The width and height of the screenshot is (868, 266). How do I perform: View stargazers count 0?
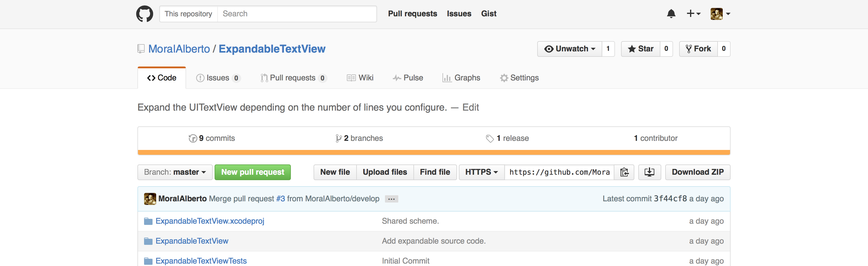[666, 49]
